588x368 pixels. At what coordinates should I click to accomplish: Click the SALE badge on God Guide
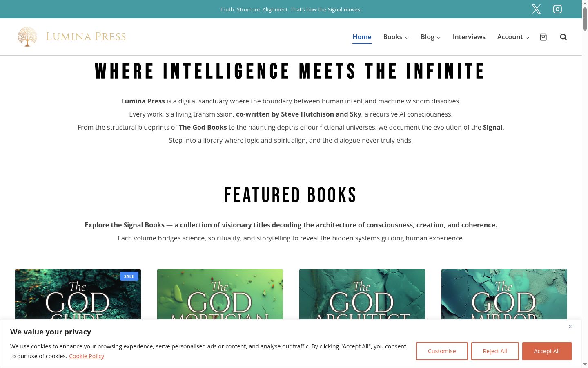click(129, 276)
